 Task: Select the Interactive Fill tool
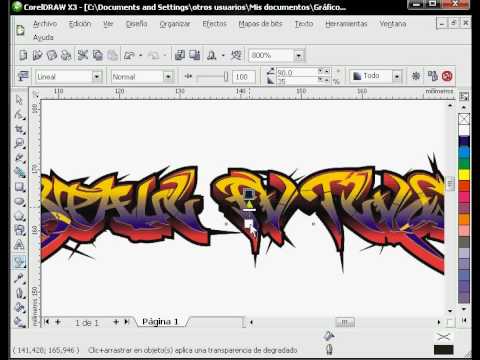pyautogui.click(x=19, y=321)
